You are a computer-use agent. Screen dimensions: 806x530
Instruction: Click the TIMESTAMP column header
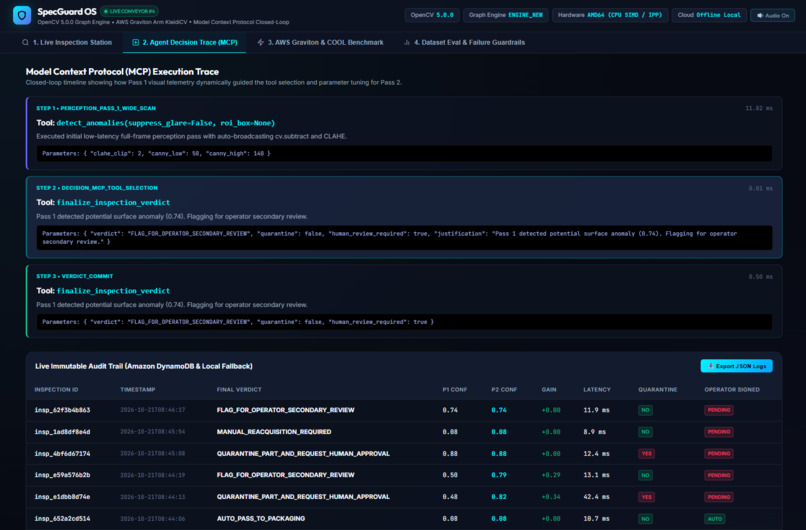coord(138,390)
